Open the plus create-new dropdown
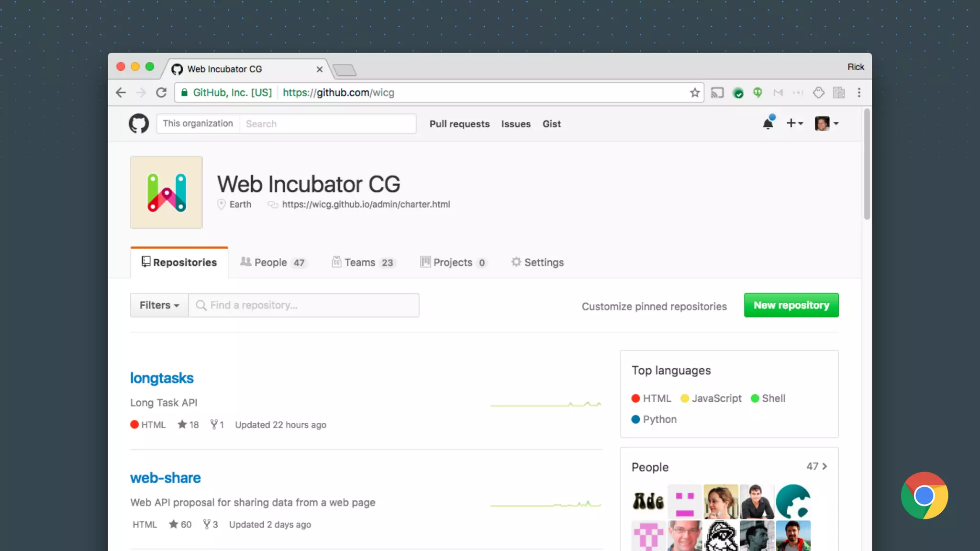980x551 pixels. (x=794, y=123)
